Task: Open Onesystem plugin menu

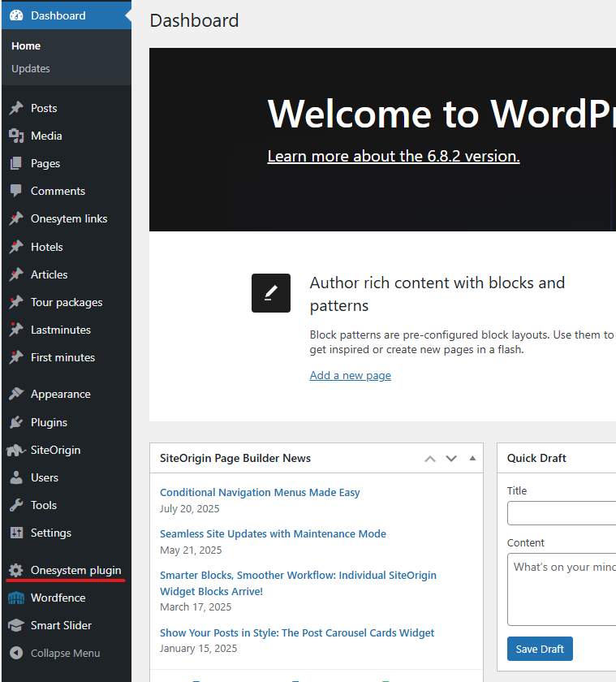Action: [67, 570]
